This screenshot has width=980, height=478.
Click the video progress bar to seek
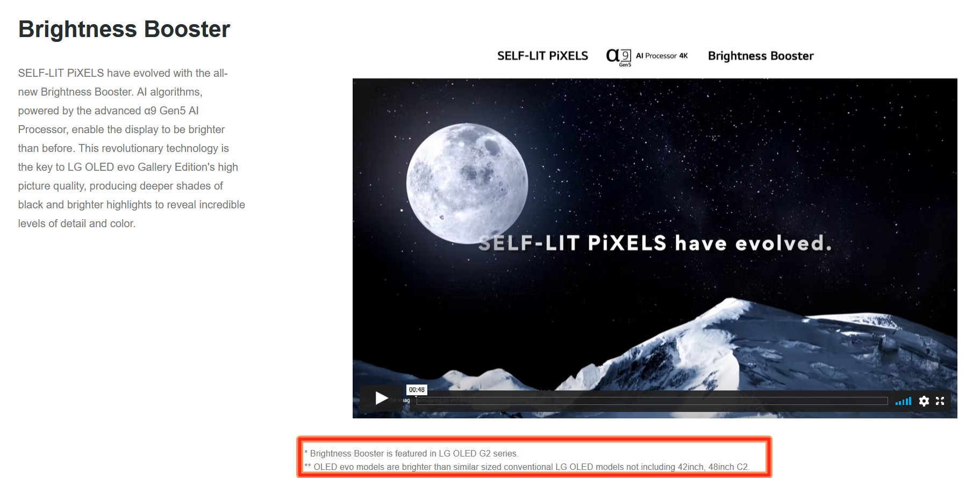tap(652, 401)
